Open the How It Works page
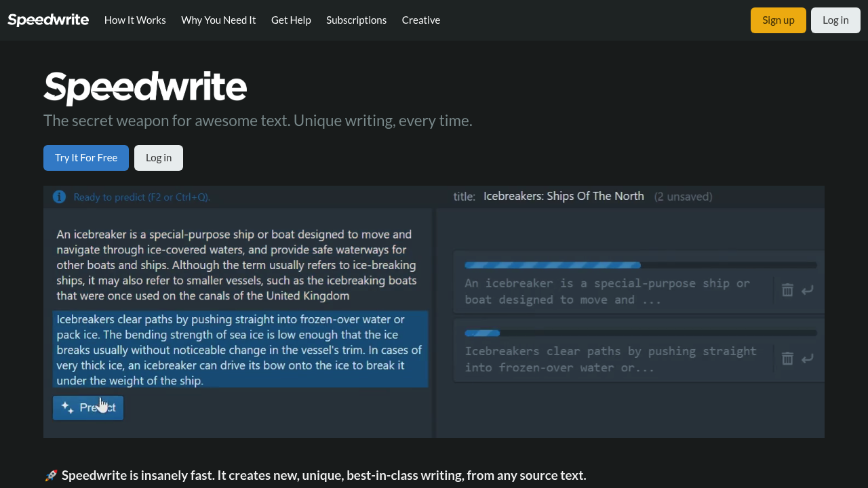Image resolution: width=868 pixels, height=488 pixels. [135, 20]
